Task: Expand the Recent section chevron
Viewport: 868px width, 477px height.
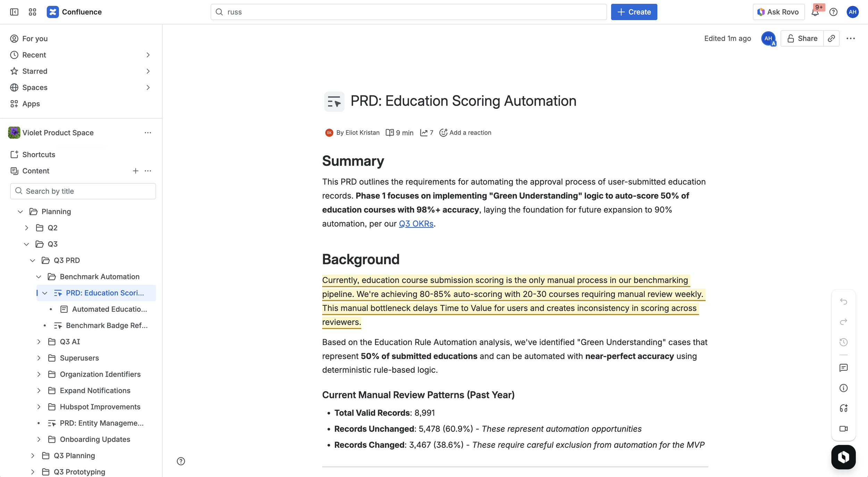Action: [148, 55]
